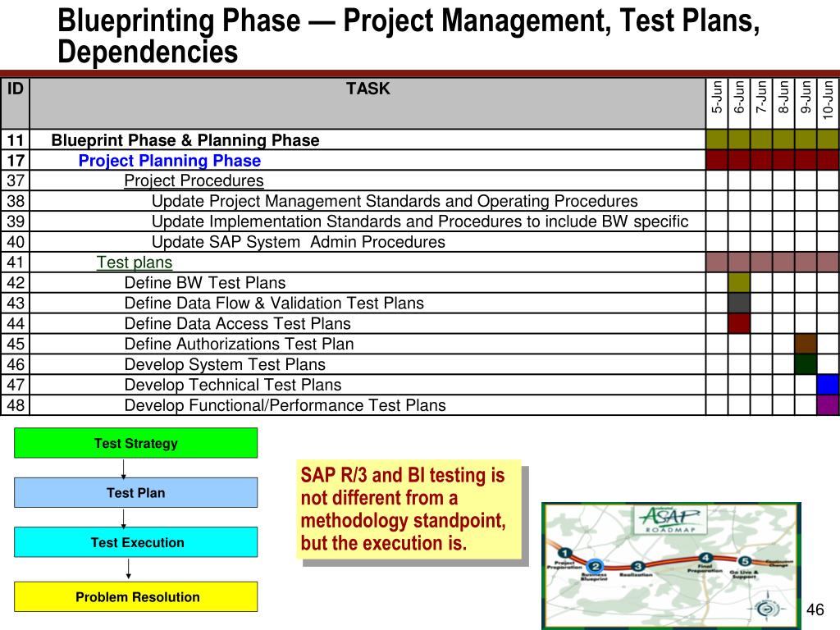Click the purple Gantt cell for Functional/Performance Test Plans

click(829, 405)
